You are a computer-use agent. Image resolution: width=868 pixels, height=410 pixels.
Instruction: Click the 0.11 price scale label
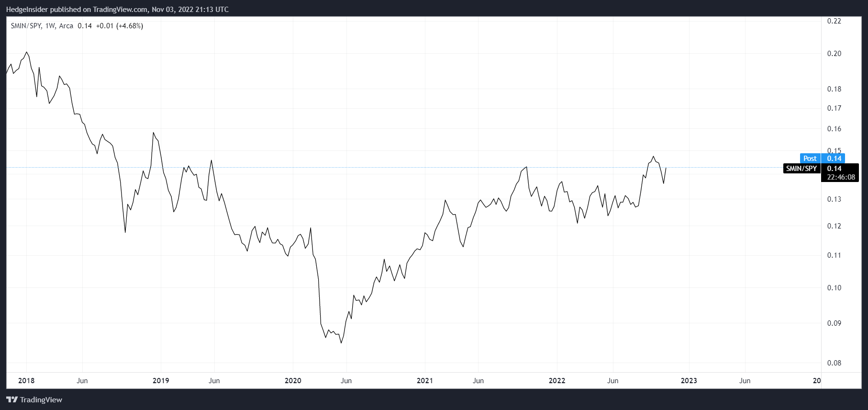834,255
